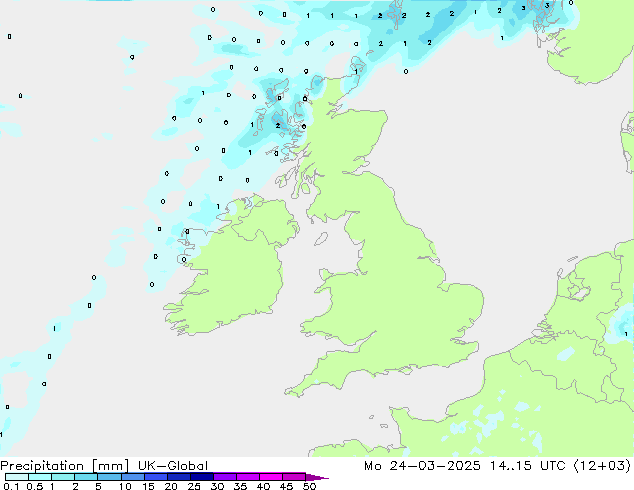The height and width of the screenshot is (490, 634).
Task: Click the '1' value over western Germany
Action: (626, 334)
